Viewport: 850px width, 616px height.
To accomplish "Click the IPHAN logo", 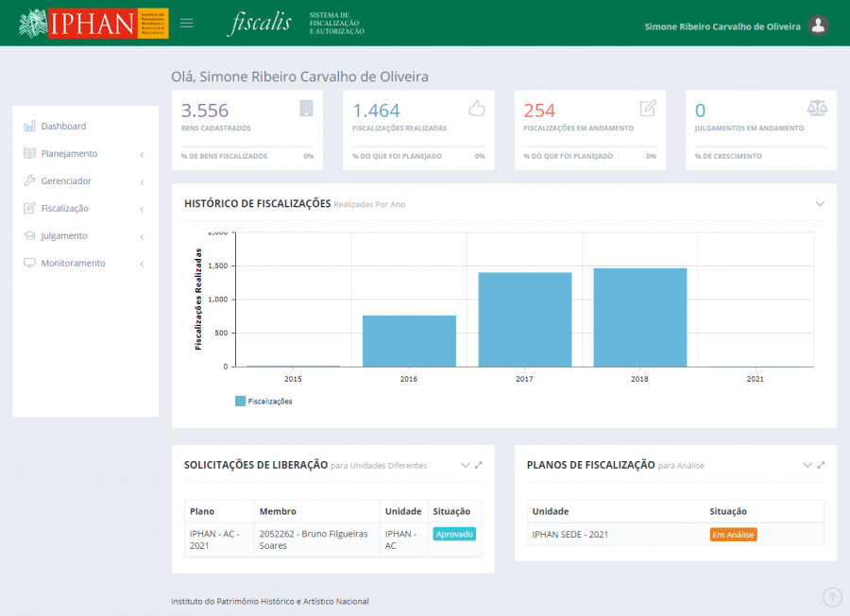I will [x=93, y=24].
